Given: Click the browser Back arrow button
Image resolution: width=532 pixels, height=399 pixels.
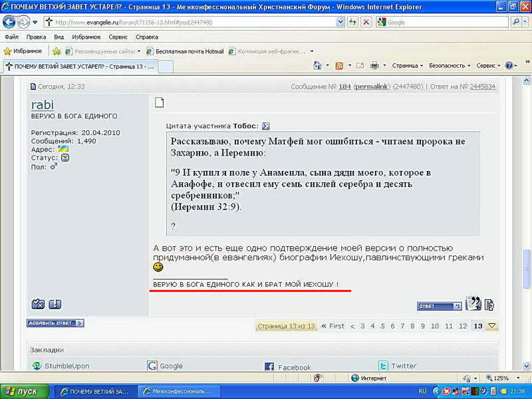Looking at the screenshot, I should tap(10, 22).
